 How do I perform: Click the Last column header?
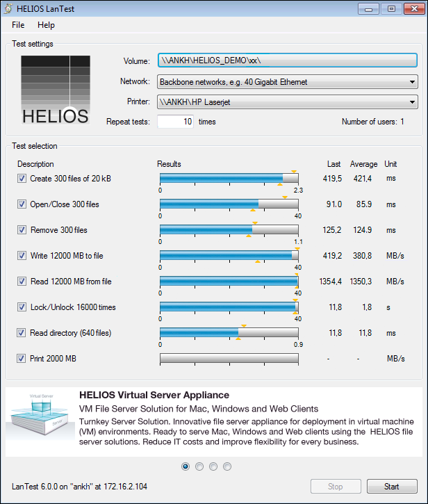334,164
